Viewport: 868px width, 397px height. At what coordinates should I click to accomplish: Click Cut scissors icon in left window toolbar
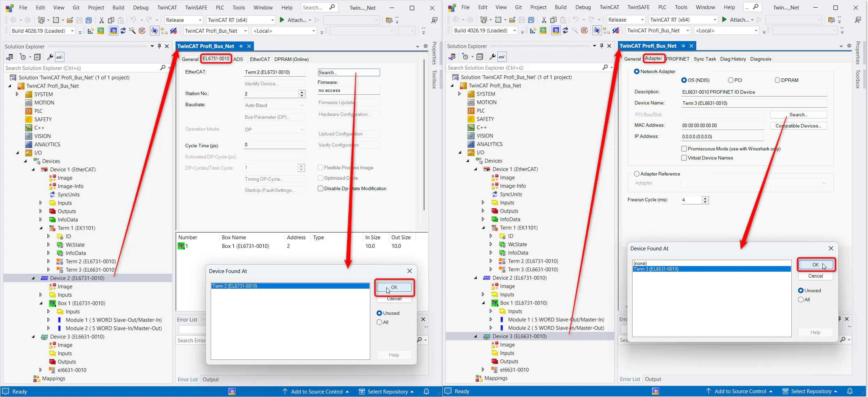(101, 20)
